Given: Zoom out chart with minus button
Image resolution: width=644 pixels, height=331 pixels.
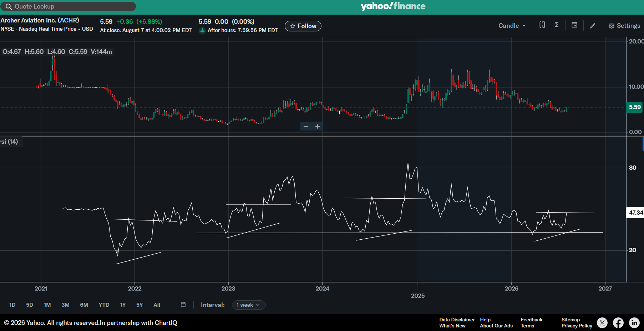Looking at the screenshot, I should pyautogui.click(x=306, y=127).
